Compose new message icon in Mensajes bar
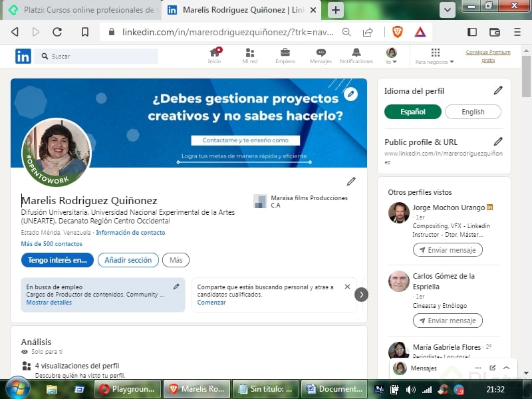The width and height of the screenshot is (532, 399). (x=492, y=368)
